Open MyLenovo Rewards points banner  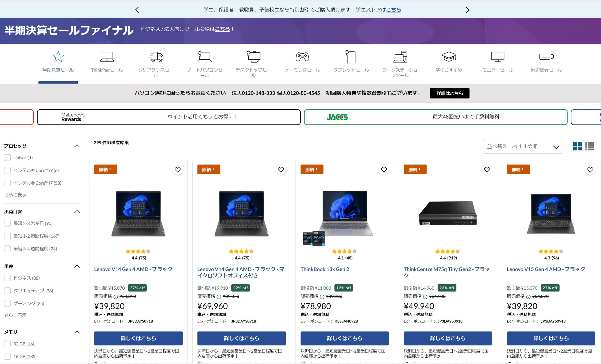169,117
